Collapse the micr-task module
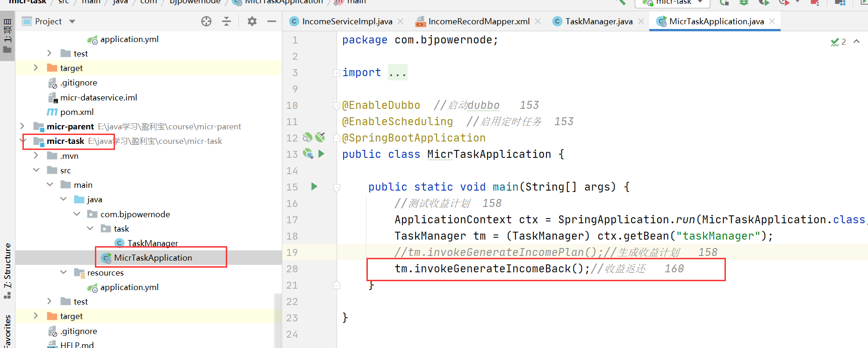Image resolution: width=868 pixels, height=348 pixels. [22, 141]
